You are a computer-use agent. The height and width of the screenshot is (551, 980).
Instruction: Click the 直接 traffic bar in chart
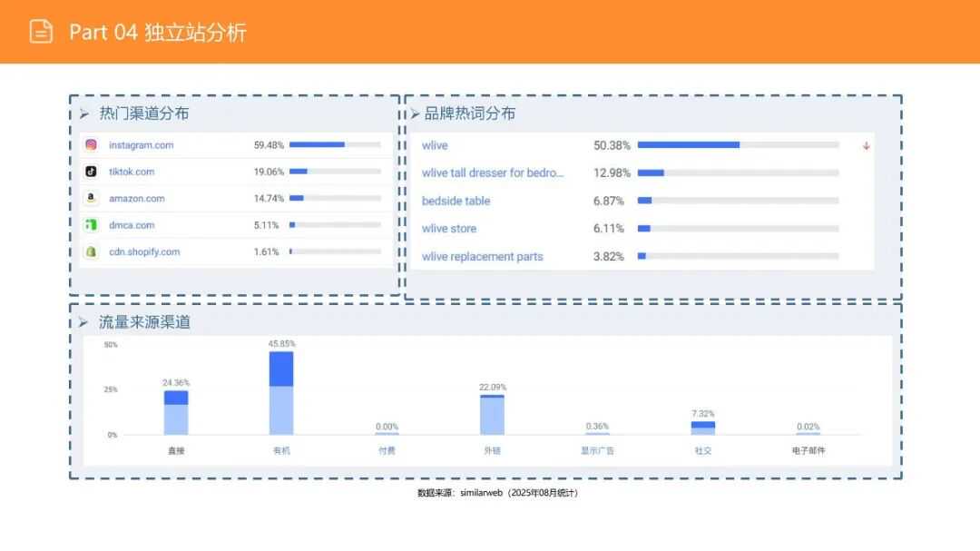pyautogui.click(x=176, y=413)
